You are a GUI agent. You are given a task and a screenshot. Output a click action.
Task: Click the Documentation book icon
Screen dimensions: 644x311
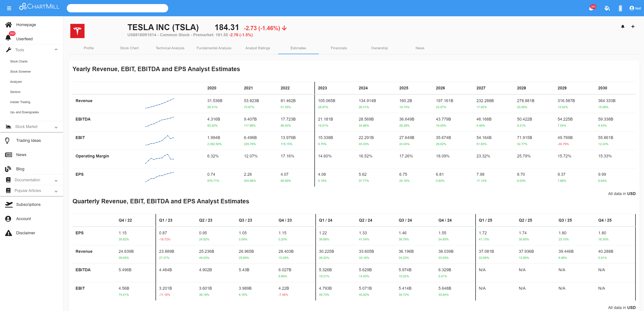point(8,180)
